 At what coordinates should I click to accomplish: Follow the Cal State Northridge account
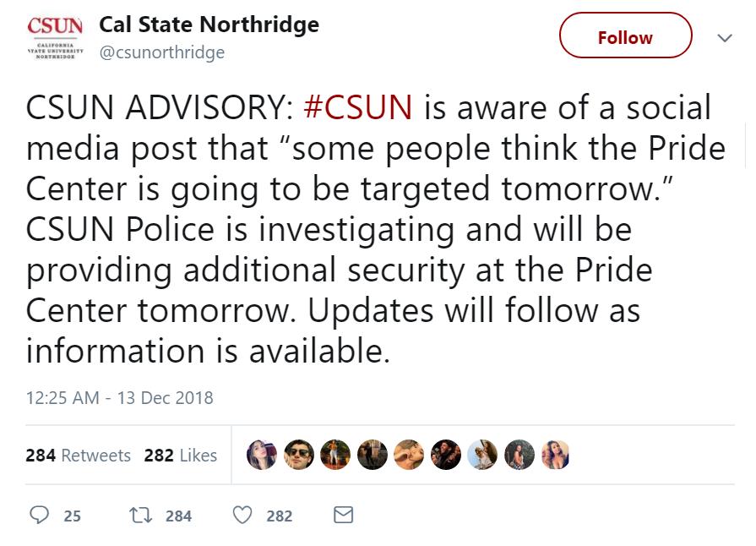pyautogui.click(x=625, y=35)
